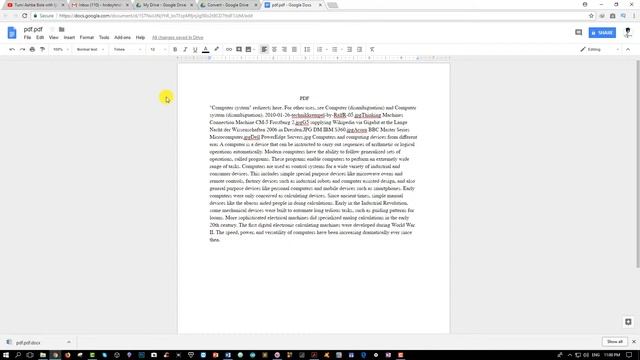
Task: Click the bulleted list icon
Action: point(335,49)
